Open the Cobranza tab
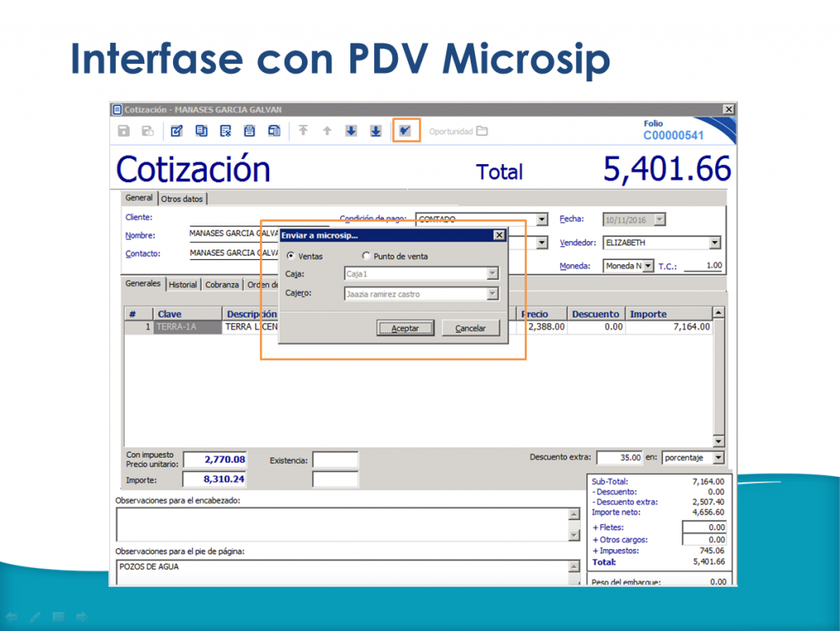Image resolution: width=840 pixels, height=631 pixels. [x=221, y=285]
